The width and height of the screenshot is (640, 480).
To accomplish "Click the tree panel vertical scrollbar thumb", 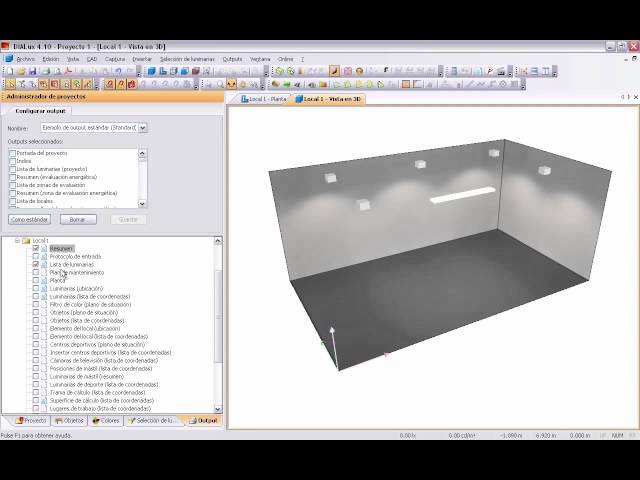I will pyautogui.click(x=218, y=314).
